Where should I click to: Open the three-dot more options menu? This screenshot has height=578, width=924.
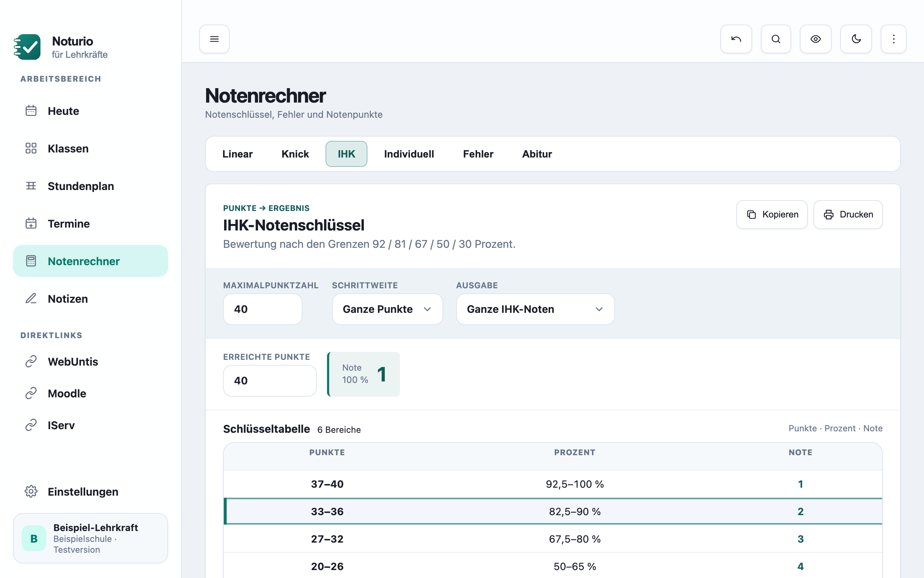click(893, 39)
